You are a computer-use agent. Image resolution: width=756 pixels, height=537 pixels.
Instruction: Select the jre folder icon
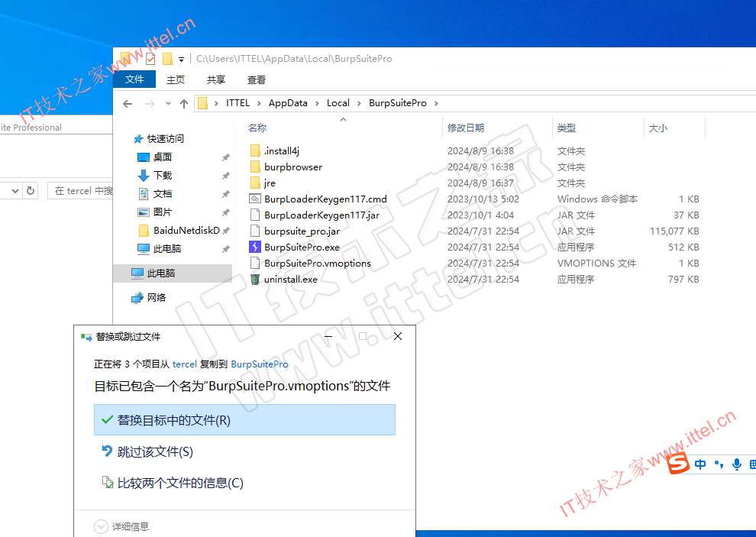click(x=255, y=183)
